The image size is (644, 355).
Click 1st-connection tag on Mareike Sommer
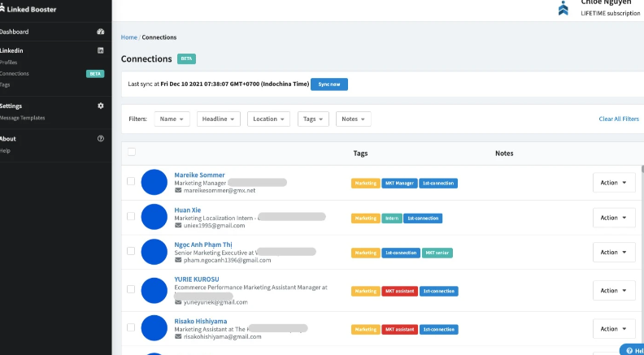click(438, 183)
